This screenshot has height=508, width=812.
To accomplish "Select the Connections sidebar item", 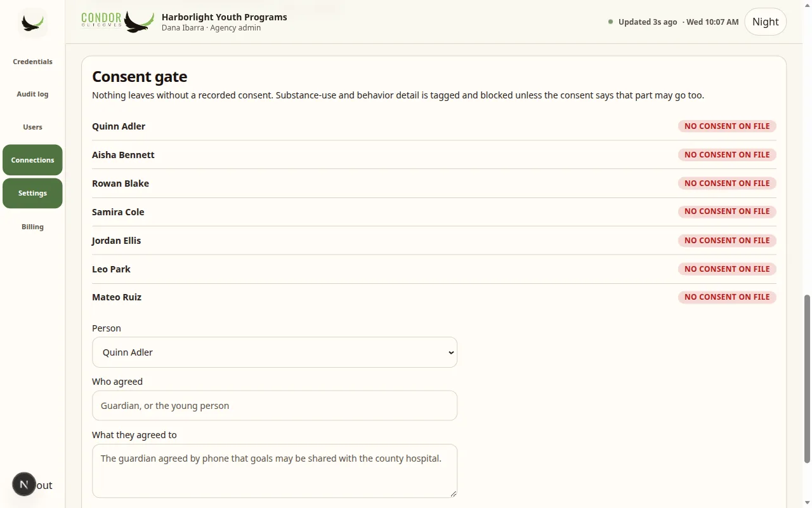I will pos(32,160).
